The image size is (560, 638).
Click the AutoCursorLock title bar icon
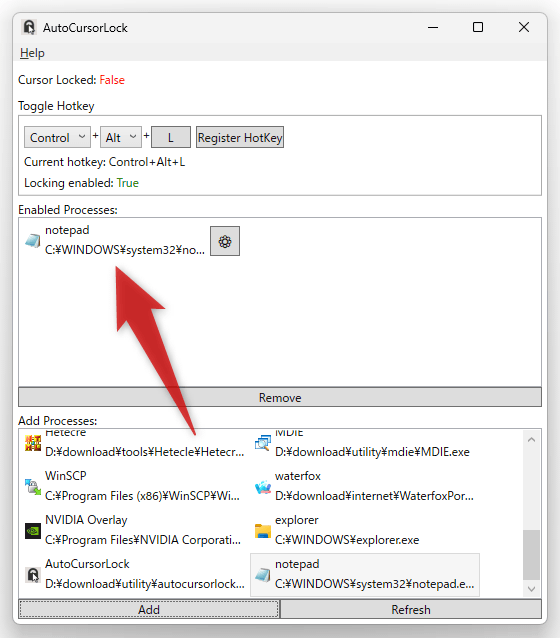pyautogui.click(x=29, y=27)
